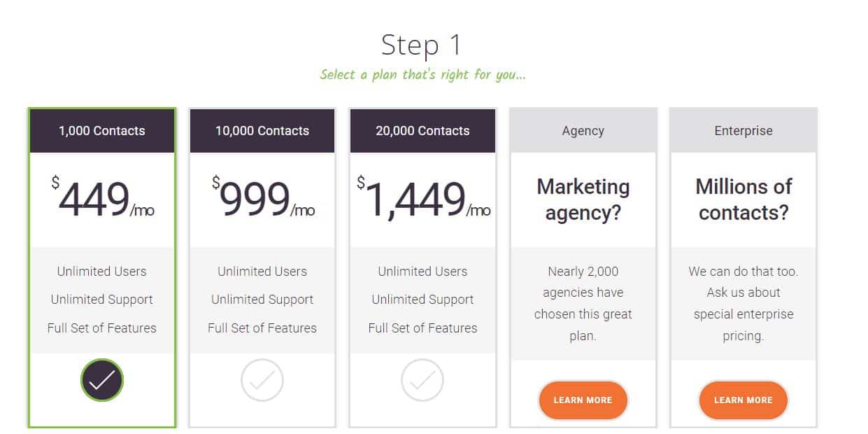Click "Select a plan that's right for you" text

(x=422, y=74)
